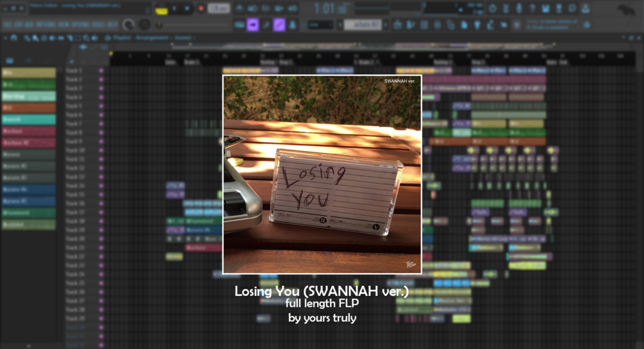644x349 pixels.
Task: Click the view button between the purple buttons
Action: [x=266, y=25]
